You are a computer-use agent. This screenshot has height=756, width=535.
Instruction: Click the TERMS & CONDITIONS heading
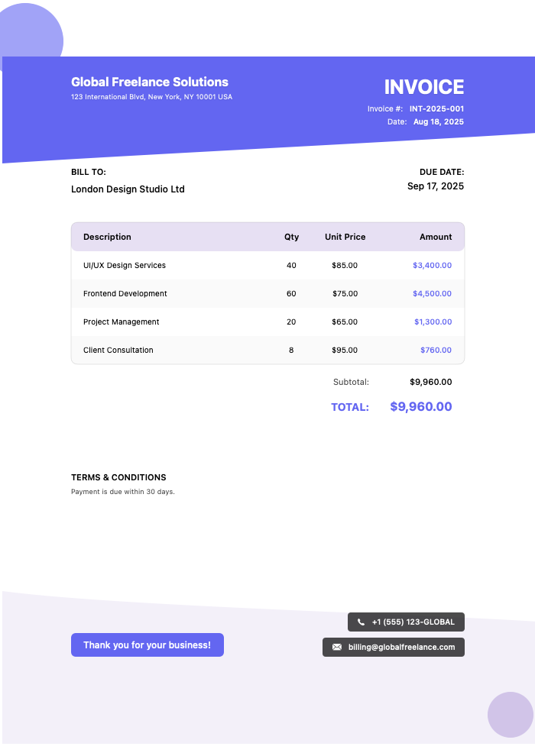point(118,477)
